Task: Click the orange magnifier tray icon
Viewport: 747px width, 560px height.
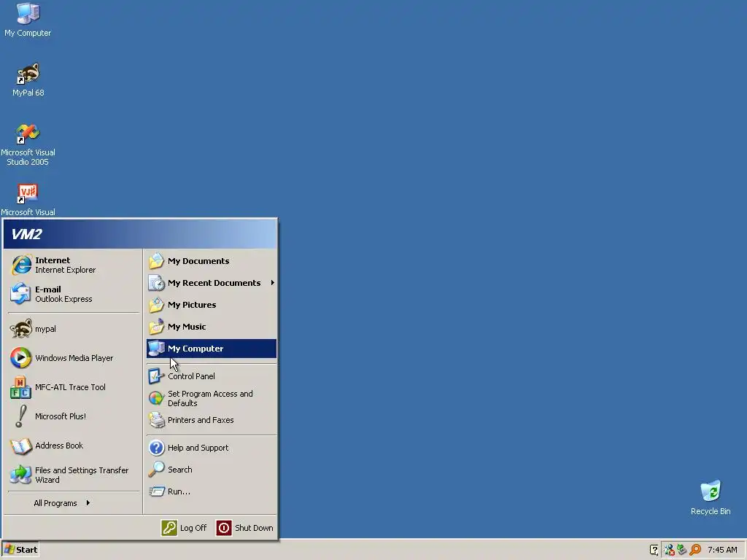Action: (x=695, y=550)
